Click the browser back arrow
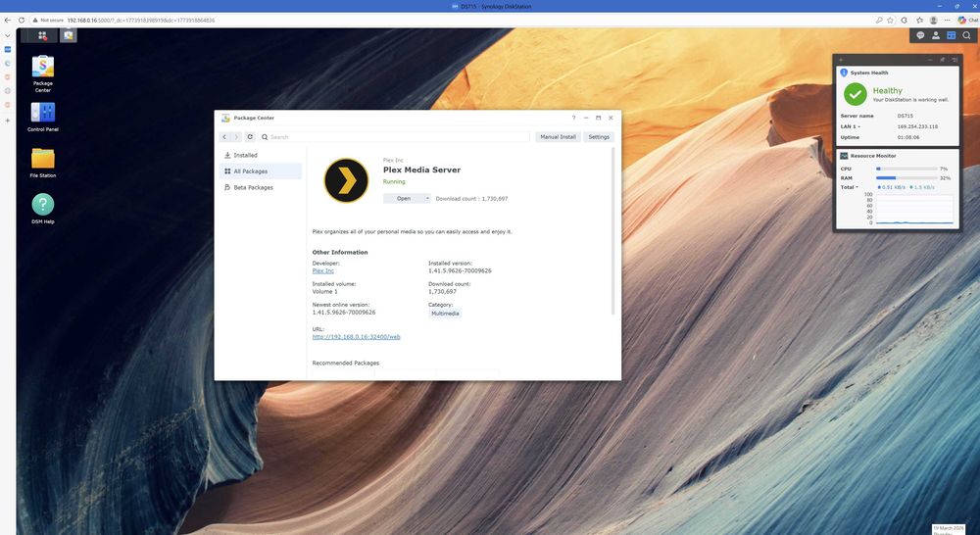This screenshot has width=980, height=535. 8,20
